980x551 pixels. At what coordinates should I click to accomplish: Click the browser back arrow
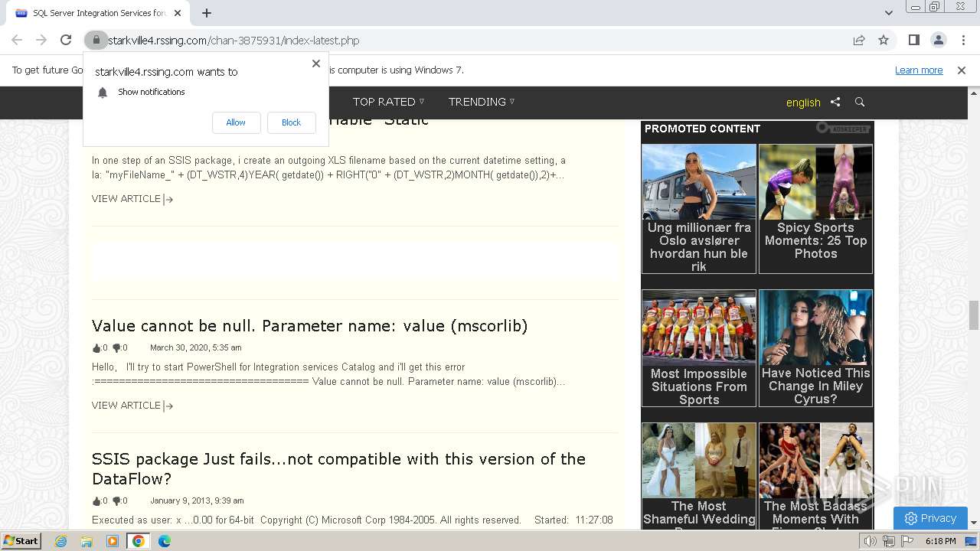pos(17,40)
